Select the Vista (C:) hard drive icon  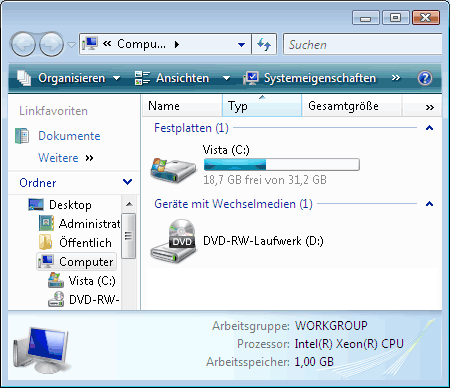point(173,170)
